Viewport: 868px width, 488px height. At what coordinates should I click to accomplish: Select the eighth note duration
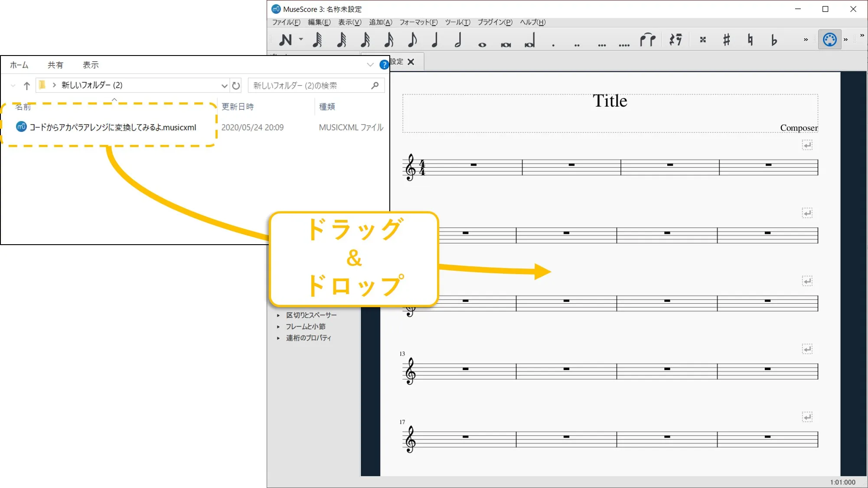412,40
